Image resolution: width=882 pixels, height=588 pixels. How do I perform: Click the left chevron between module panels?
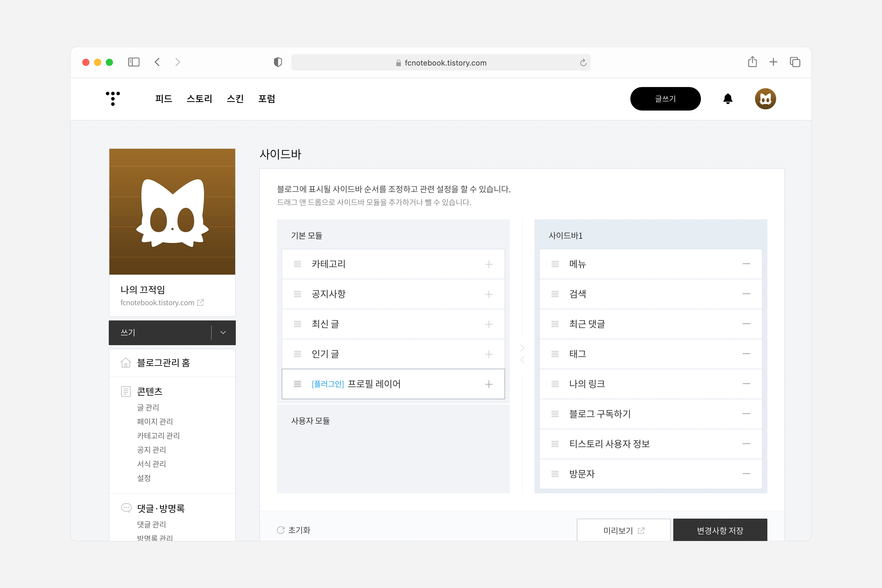[522, 360]
